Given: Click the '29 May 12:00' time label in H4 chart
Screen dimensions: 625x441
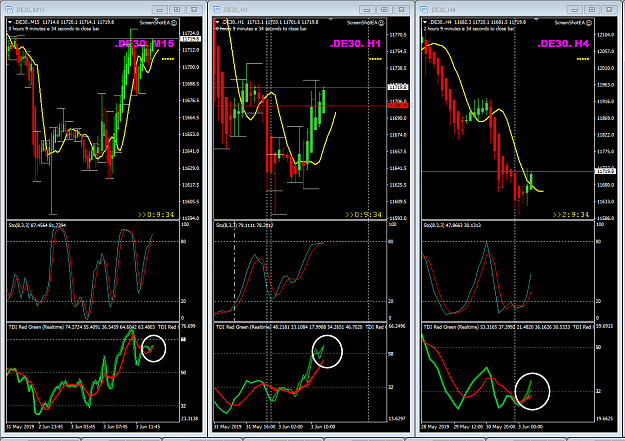Looking at the screenshot, I should click(468, 427).
